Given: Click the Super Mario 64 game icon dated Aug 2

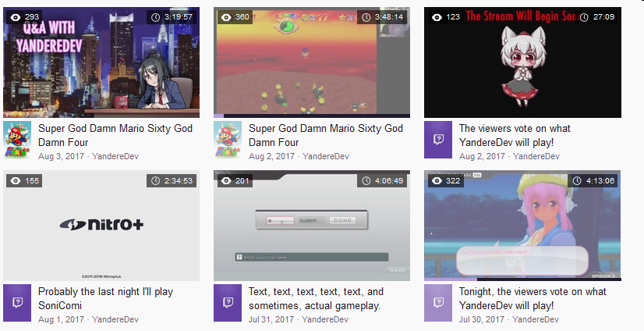Looking at the screenshot, I should click(x=228, y=140).
